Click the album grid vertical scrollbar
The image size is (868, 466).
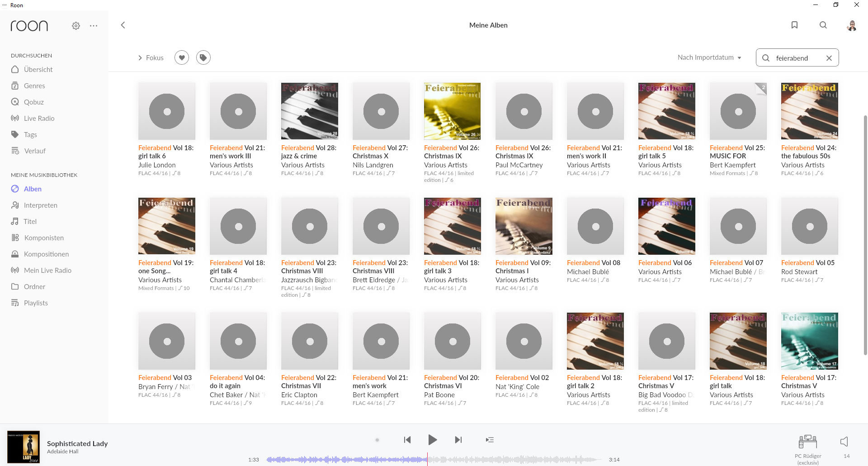865,235
